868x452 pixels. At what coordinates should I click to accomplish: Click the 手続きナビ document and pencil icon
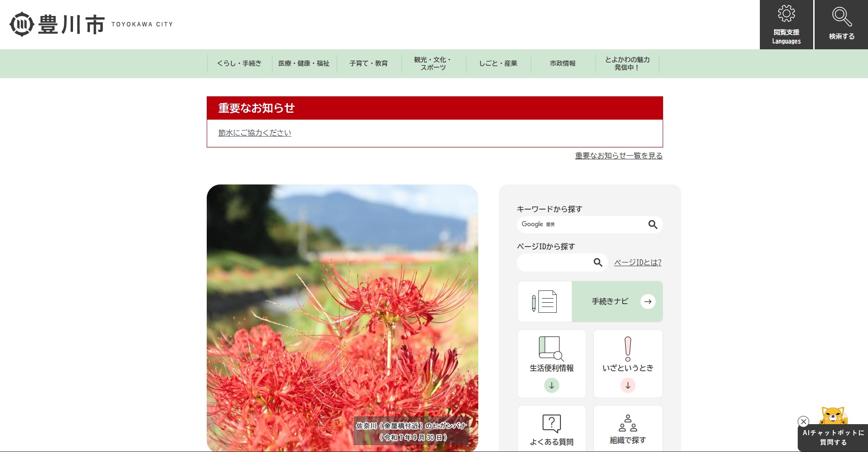(544, 301)
